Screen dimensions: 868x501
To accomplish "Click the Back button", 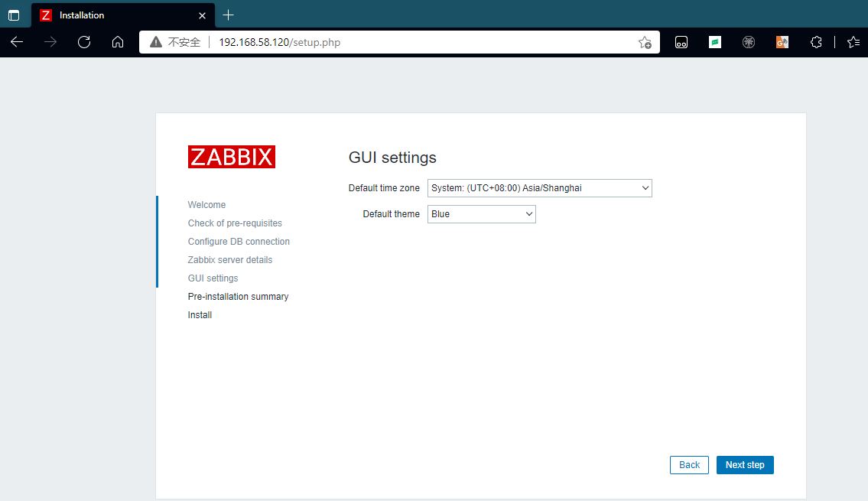I will tap(689, 465).
